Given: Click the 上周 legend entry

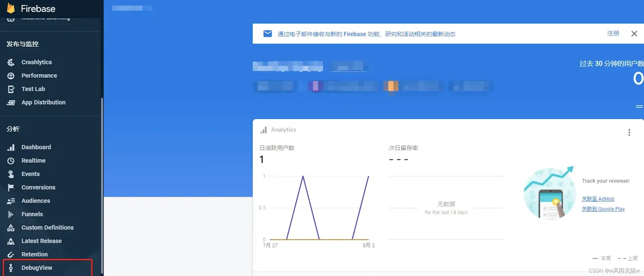Looking at the screenshot, I should click(628, 259).
